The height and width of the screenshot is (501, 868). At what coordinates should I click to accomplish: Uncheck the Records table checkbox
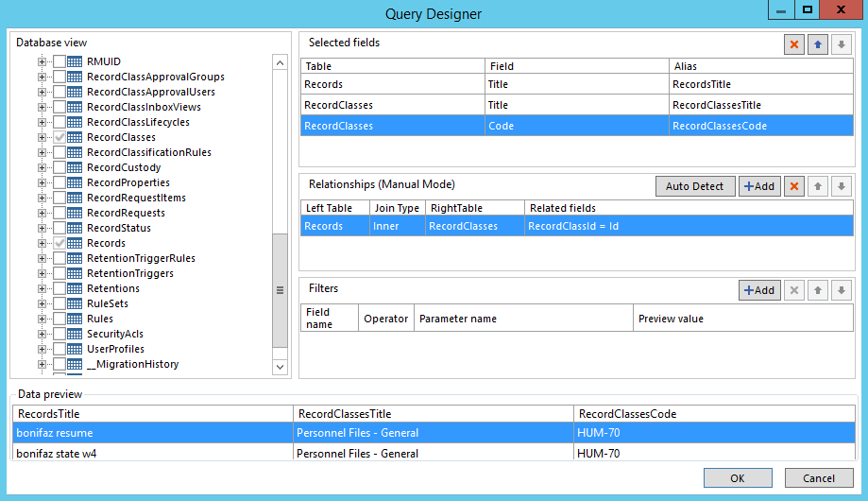(x=60, y=243)
